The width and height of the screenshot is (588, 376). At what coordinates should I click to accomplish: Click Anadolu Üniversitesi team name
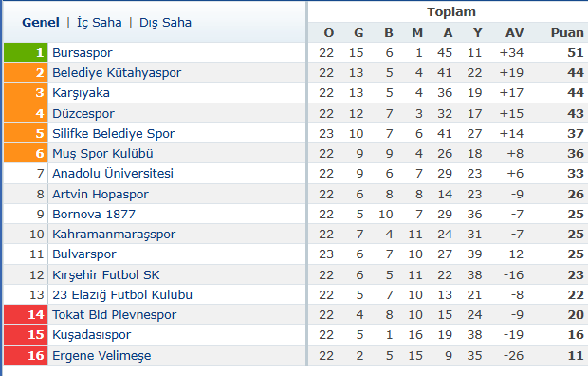113,173
